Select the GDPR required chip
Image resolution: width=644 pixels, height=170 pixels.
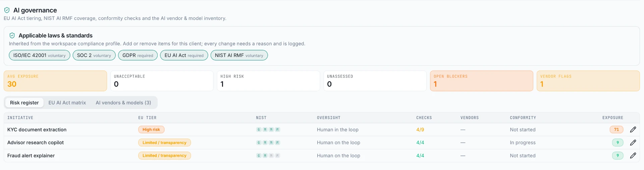(x=138, y=55)
